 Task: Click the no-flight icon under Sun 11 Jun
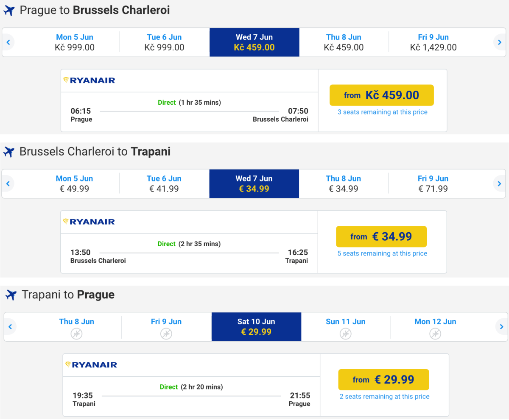click(345, 334)
